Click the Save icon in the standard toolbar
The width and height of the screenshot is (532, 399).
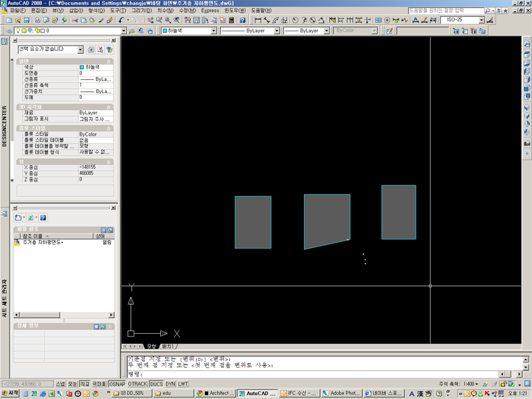(x=28, y=21)
